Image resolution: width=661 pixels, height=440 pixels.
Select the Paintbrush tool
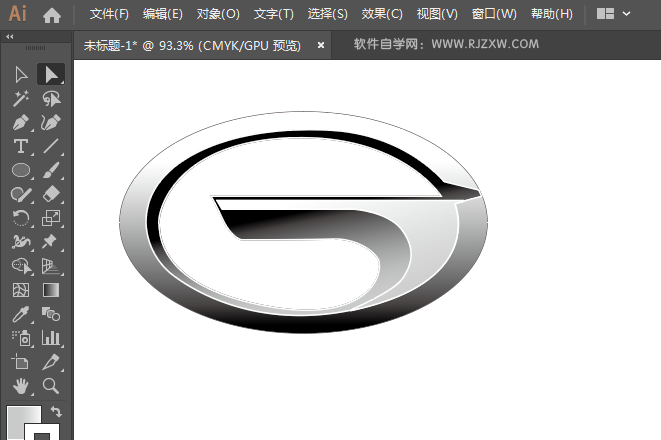pyautogui.click(x=51, y=170)
